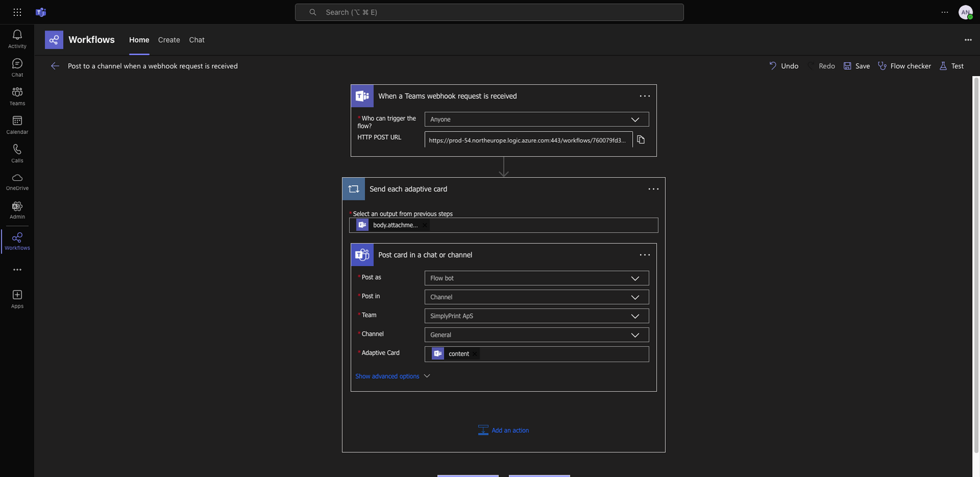980x477 pixels.
Task: Save the flow
Action: [856, 66]
